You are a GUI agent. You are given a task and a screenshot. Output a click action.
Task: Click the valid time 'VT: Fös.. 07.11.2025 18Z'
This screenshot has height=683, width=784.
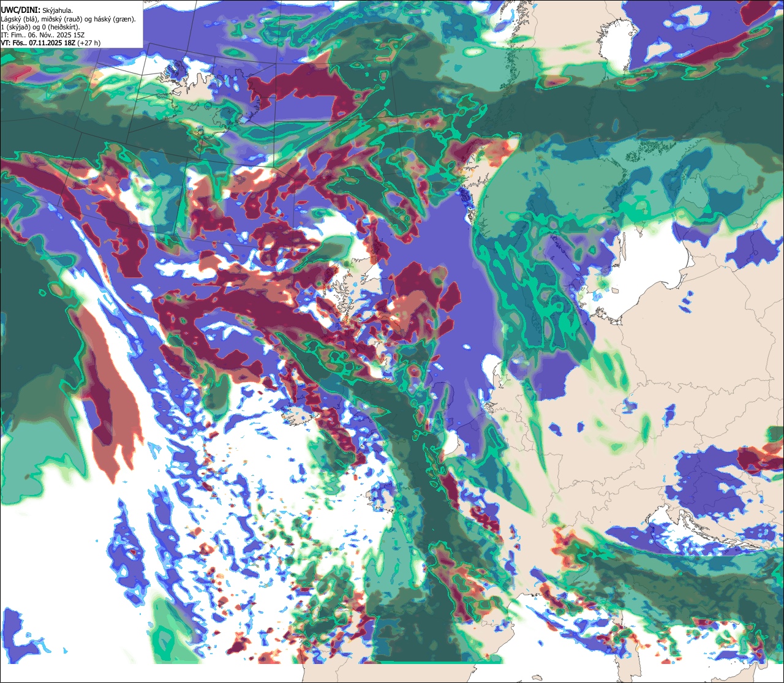click(x=38, y=43)
